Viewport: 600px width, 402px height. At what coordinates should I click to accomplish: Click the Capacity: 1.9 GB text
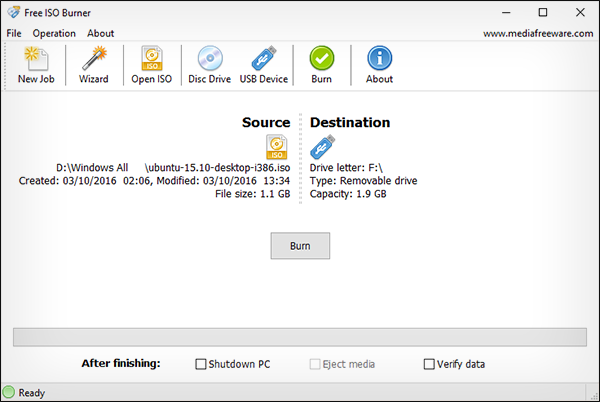pyautogui.click(x=348, y=194)
